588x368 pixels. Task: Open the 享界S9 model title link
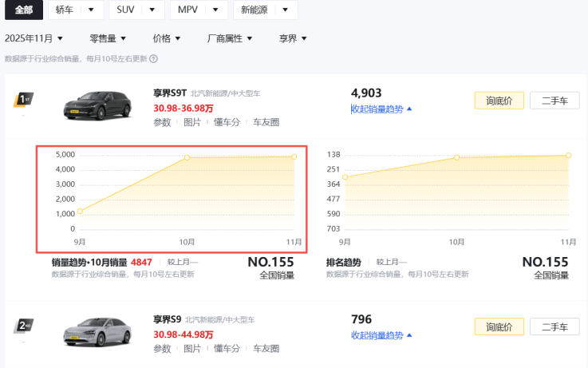(x=167, y=319)
